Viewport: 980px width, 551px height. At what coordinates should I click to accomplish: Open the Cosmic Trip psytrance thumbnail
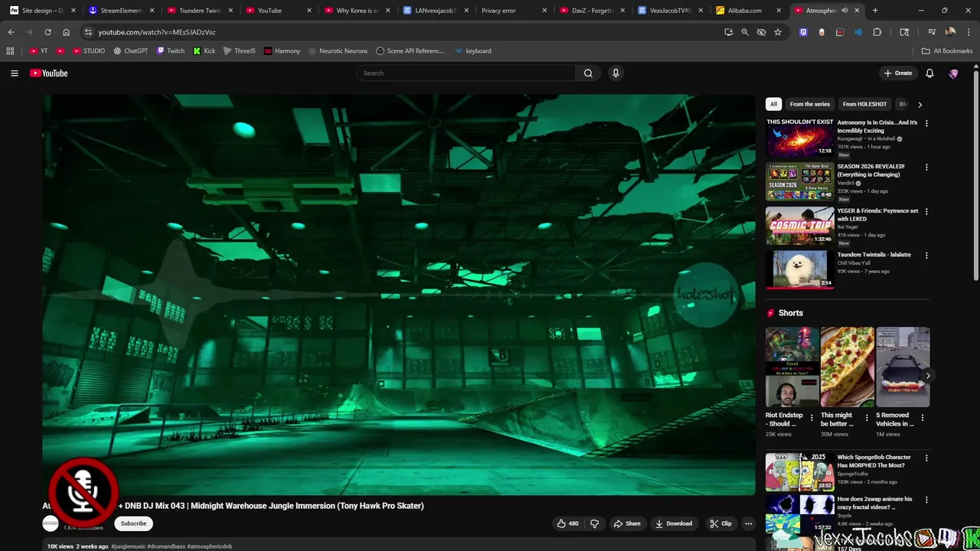click(800, 226)
